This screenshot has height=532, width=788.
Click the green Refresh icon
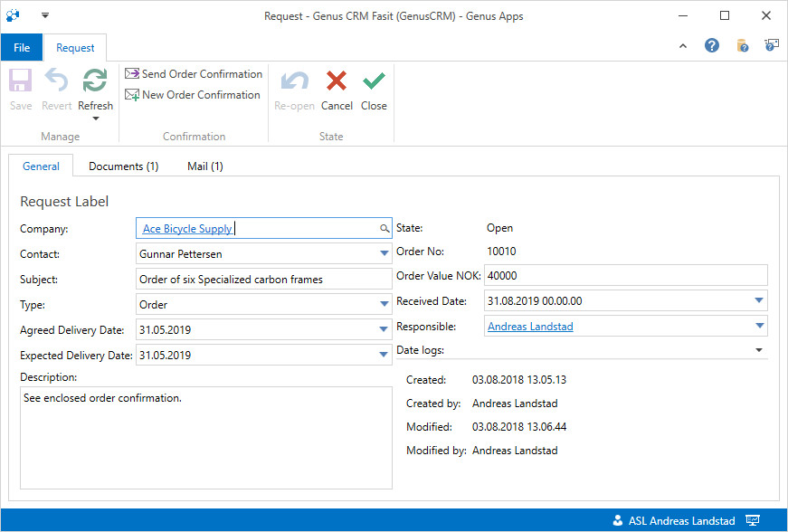(95, 81)
